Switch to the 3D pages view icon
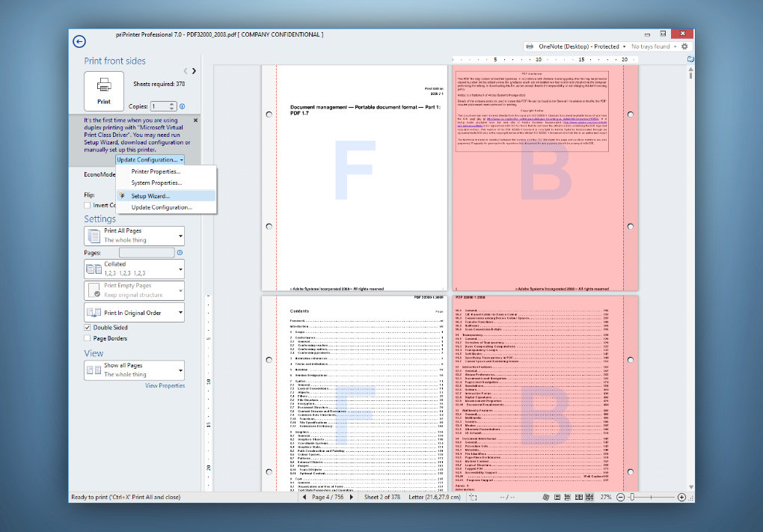763x532 pixels. point(546,497)
